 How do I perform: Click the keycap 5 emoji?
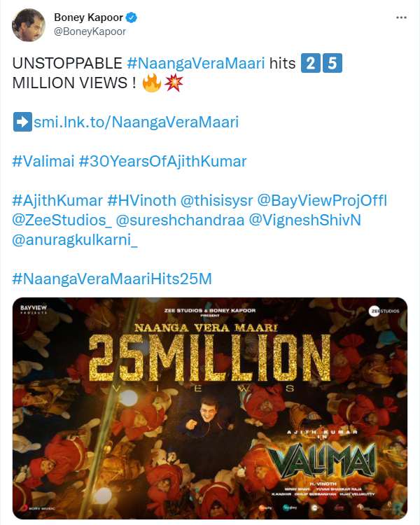[332, 63]
